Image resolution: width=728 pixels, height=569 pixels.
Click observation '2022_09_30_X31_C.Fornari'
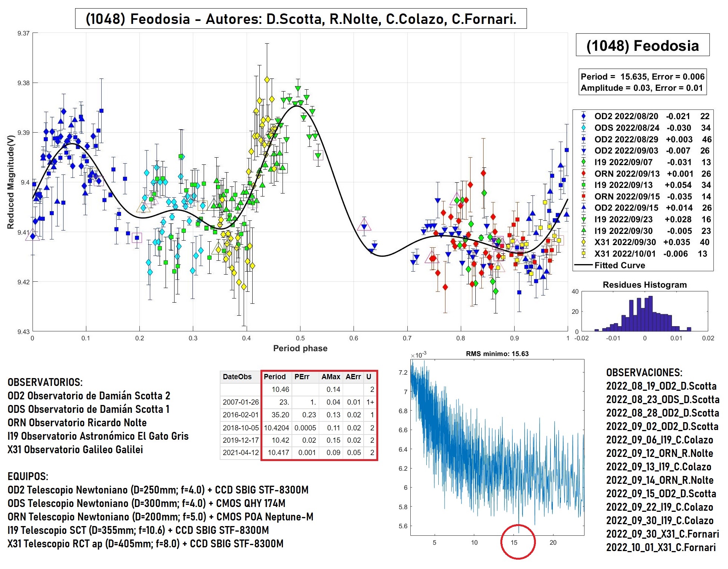coord(663,534)
